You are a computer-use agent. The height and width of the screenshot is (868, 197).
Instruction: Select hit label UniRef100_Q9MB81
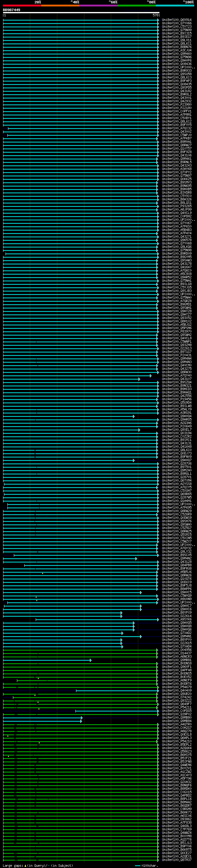[177, 660]
